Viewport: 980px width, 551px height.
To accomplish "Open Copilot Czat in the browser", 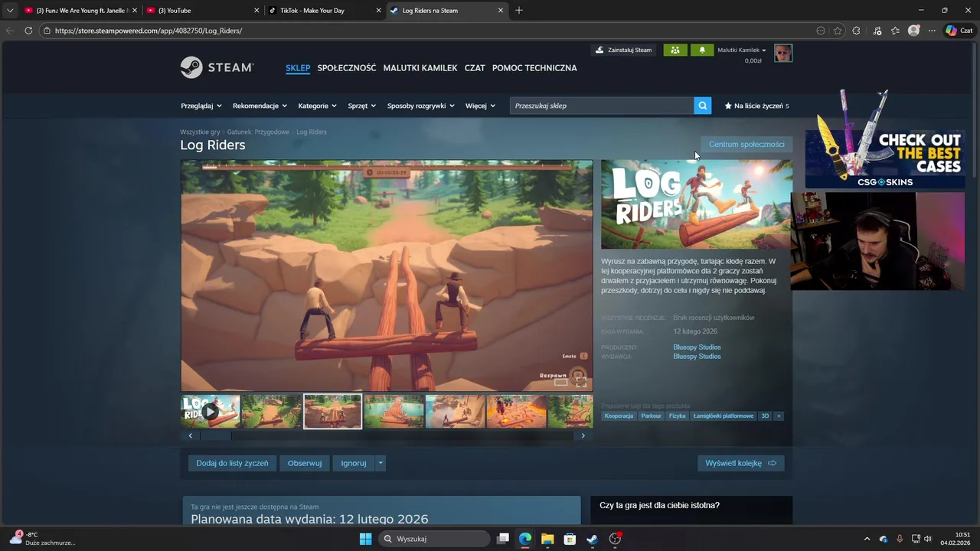I will 959,31.
